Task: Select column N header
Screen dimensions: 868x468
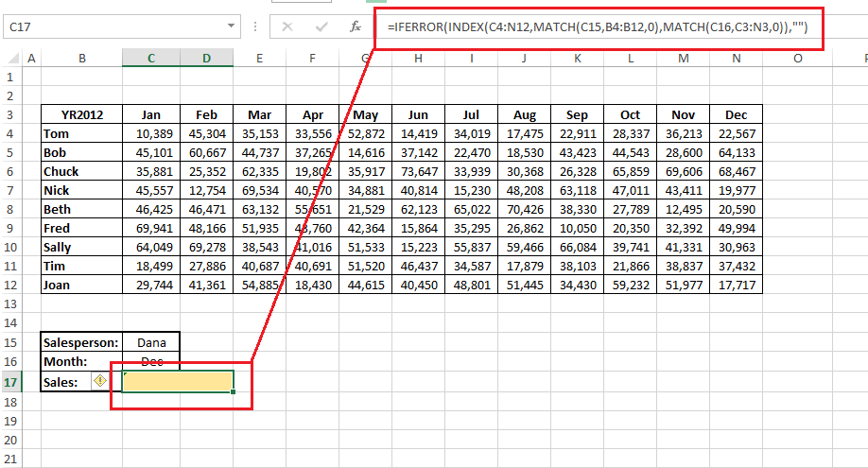Action: (736, 59)
